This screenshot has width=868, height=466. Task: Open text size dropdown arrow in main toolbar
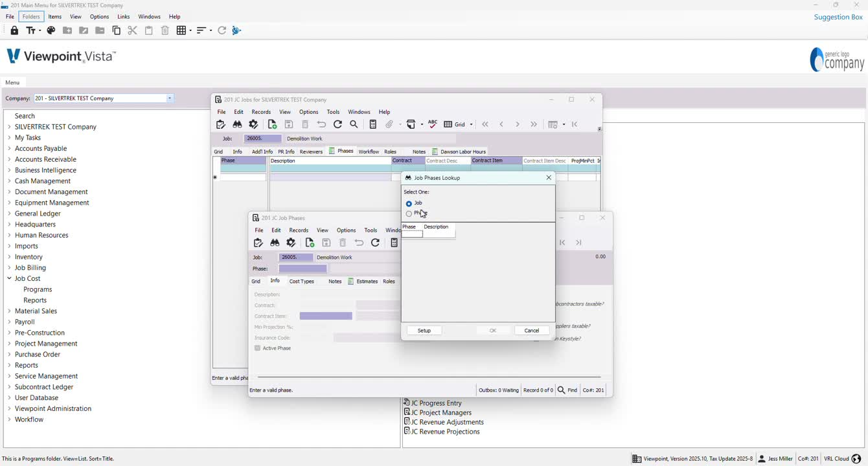point(40,30)
